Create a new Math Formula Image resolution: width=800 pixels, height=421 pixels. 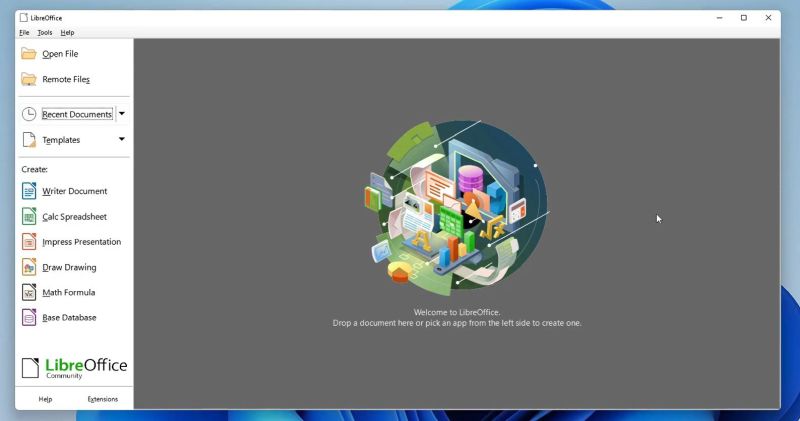click(x=68, y=292)
